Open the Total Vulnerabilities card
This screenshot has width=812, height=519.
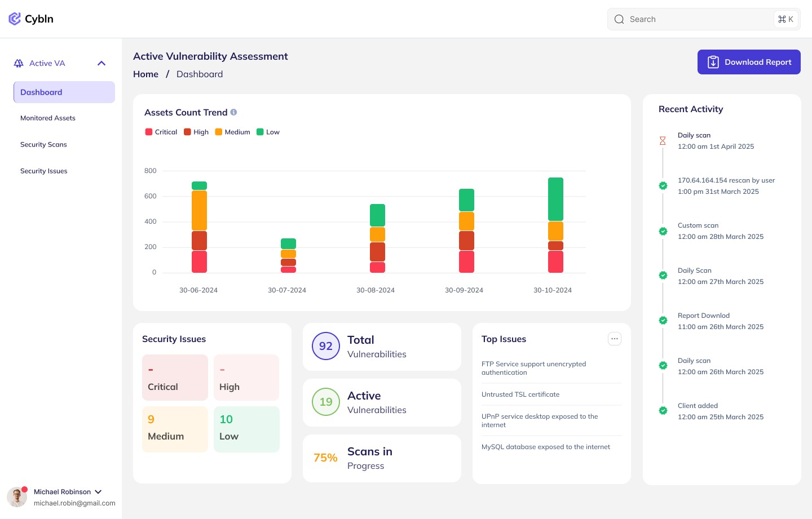(382, 347)
